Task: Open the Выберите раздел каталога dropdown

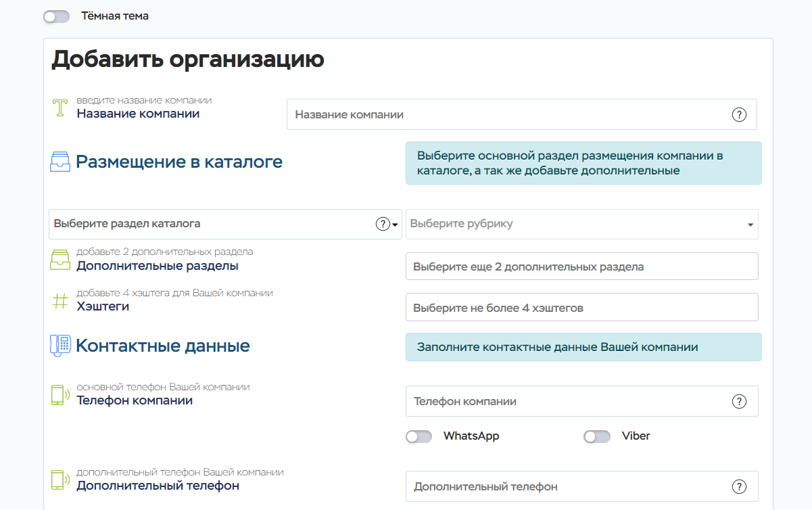Action: pyautogui.click(x=210, y=224)
